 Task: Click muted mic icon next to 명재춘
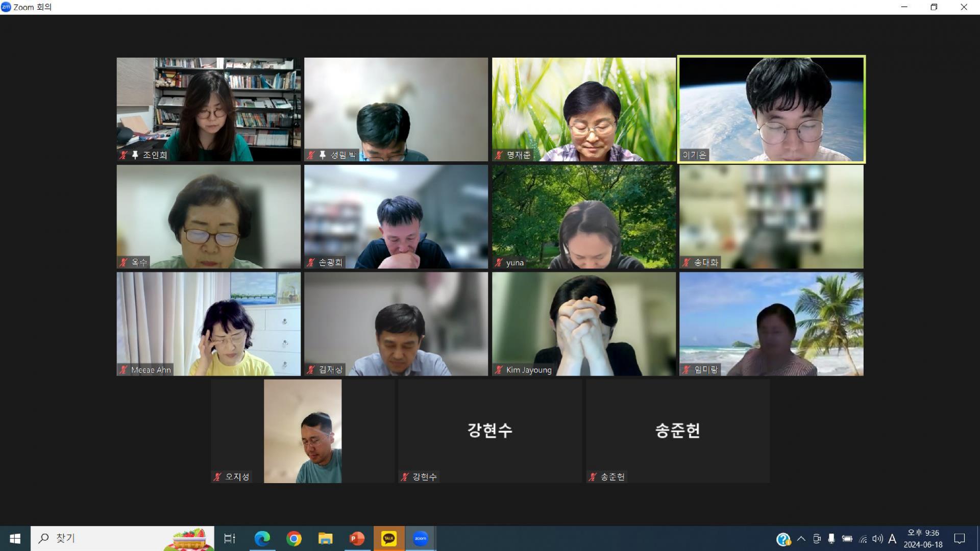click(x=499, y=155)
